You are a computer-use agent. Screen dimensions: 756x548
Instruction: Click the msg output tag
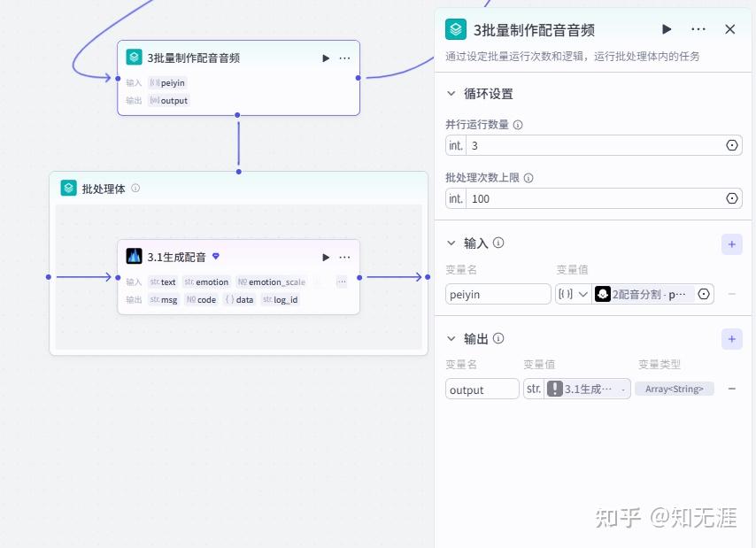tap(164, 300)
